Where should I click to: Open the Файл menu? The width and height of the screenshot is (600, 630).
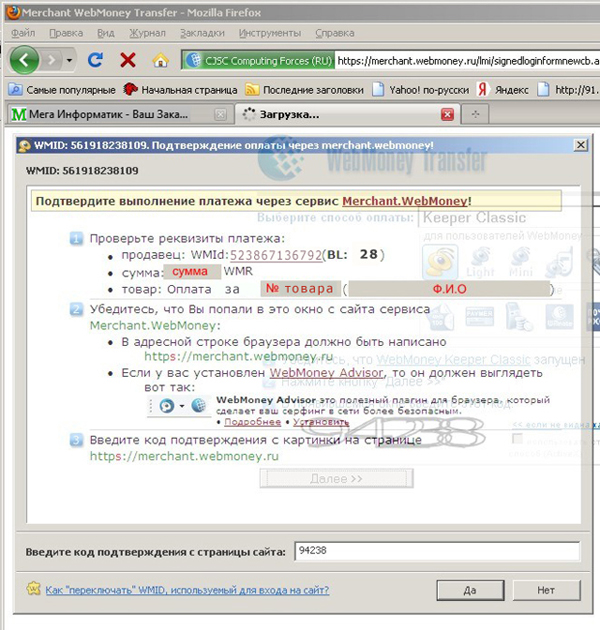(23, 33)
